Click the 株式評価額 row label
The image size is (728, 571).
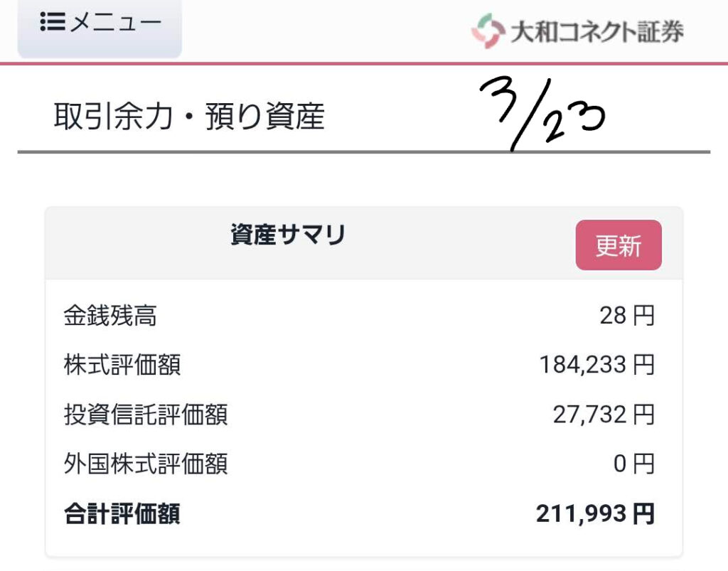(x=122, y=365)
